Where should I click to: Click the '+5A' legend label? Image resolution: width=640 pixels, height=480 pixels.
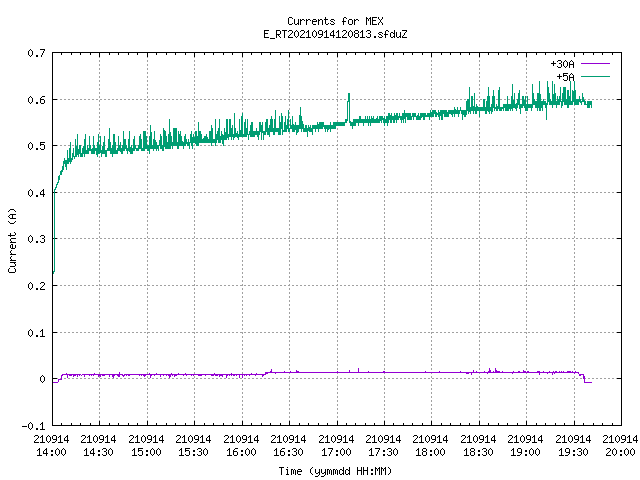(x=565, y=77)
